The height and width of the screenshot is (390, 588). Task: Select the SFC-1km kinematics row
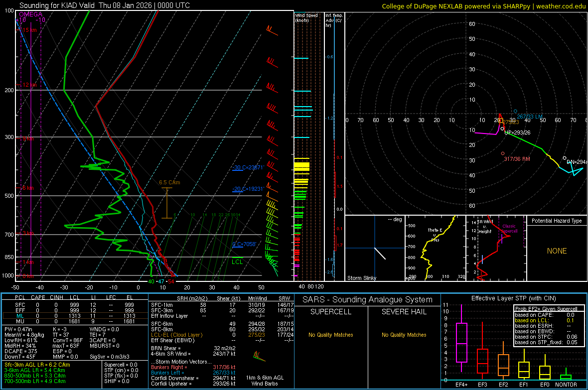(x=222, y=305)
